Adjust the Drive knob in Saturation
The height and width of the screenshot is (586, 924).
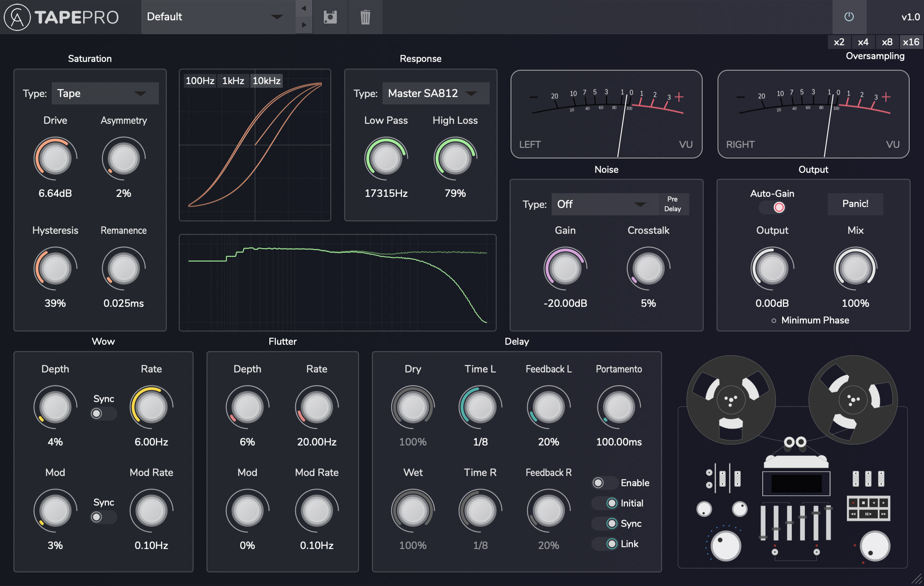[55, 159]
